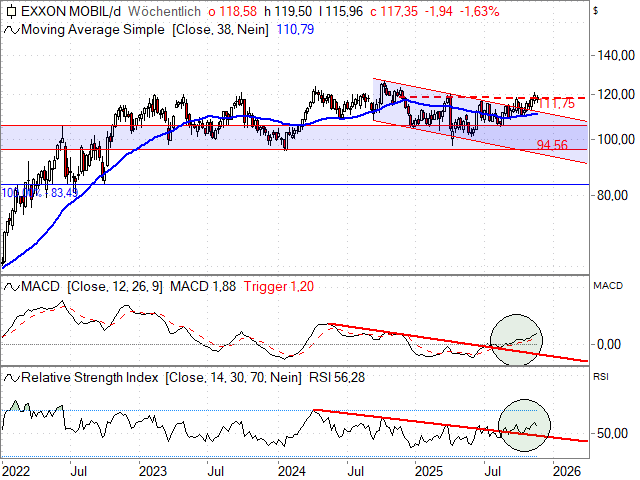Screen dimensions: 640x480
Task: Click the close value c 117,35
Action: [394, 11]
